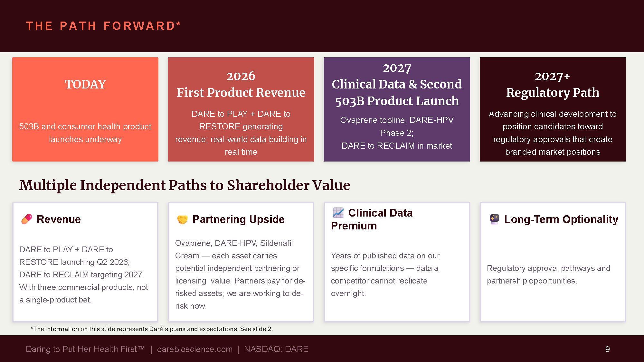Select the 2027 Clinical Data & Second 503B card
This screenshot has width=644, height=362.
coord(397,109)
